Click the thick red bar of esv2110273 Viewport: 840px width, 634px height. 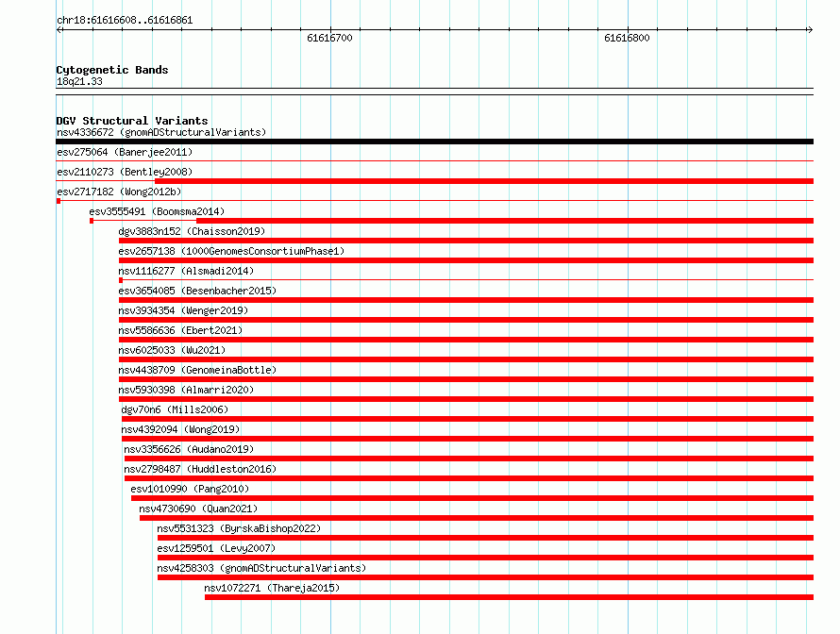click(484, 181)
